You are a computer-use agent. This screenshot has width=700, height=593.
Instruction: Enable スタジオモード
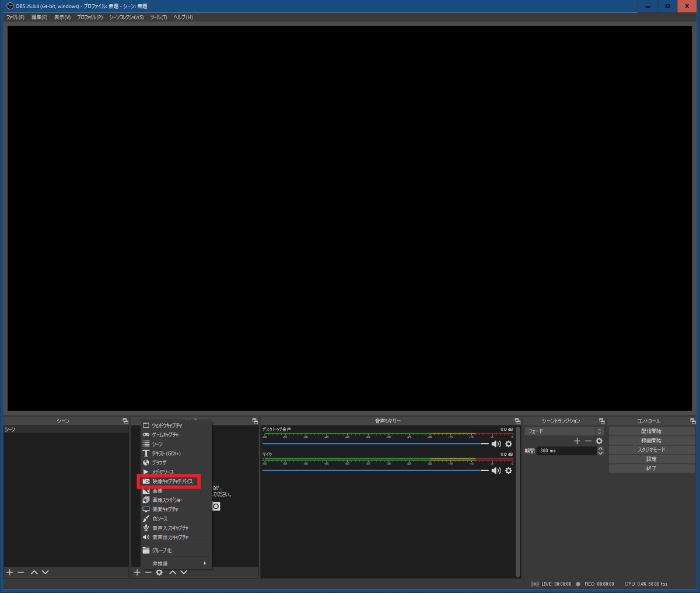[652, 450]
